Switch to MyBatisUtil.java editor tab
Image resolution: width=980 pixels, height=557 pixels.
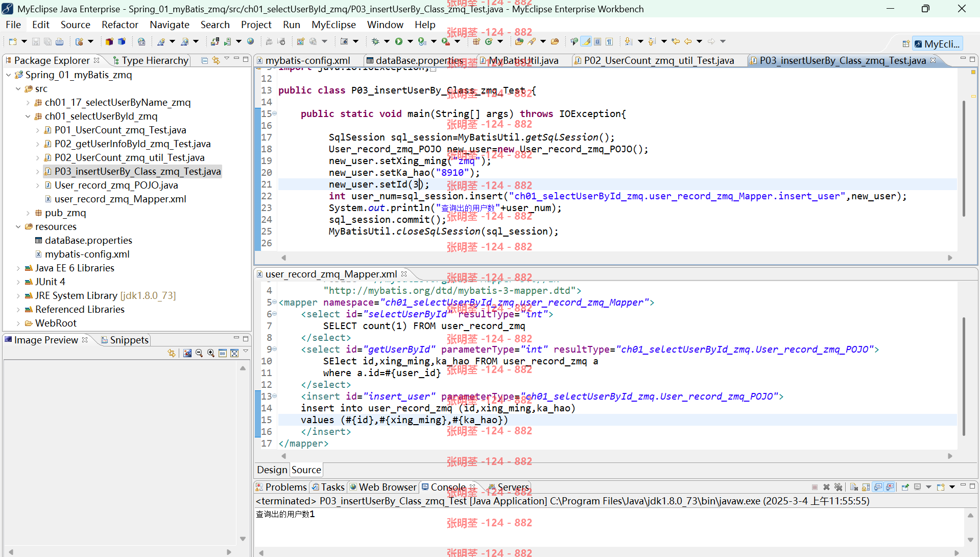523,60
